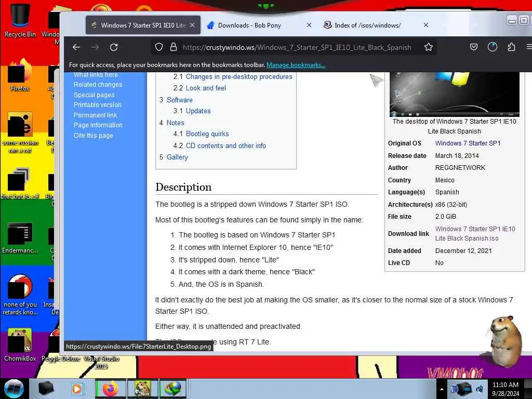Click the media player taskbar icon

pyautogui.click(x=77, y=389)
